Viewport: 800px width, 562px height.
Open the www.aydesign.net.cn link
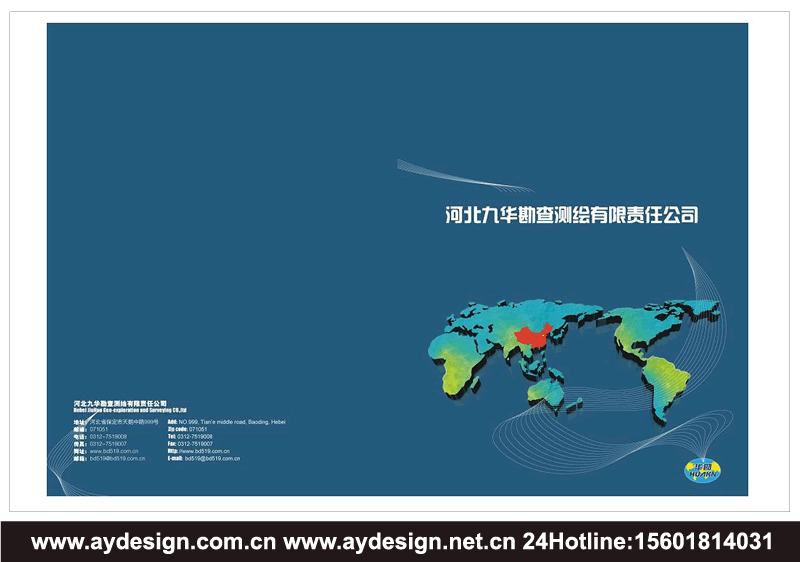pyautogui.click(x=400, y=542)
